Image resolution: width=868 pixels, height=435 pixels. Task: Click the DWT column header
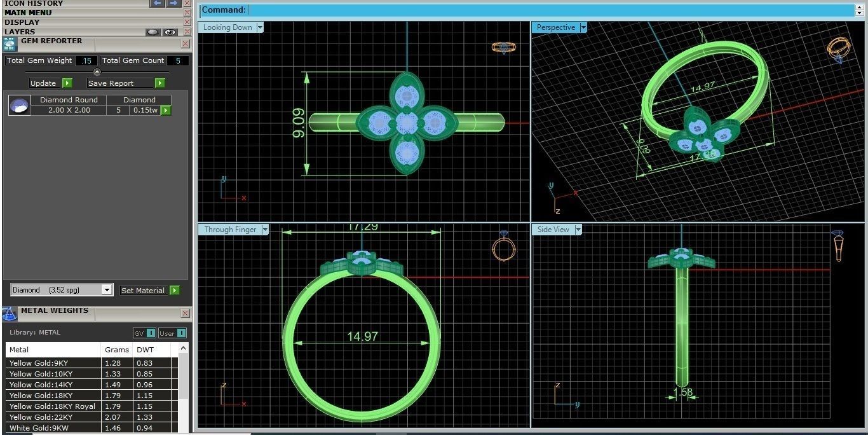(x=153, y=350)
